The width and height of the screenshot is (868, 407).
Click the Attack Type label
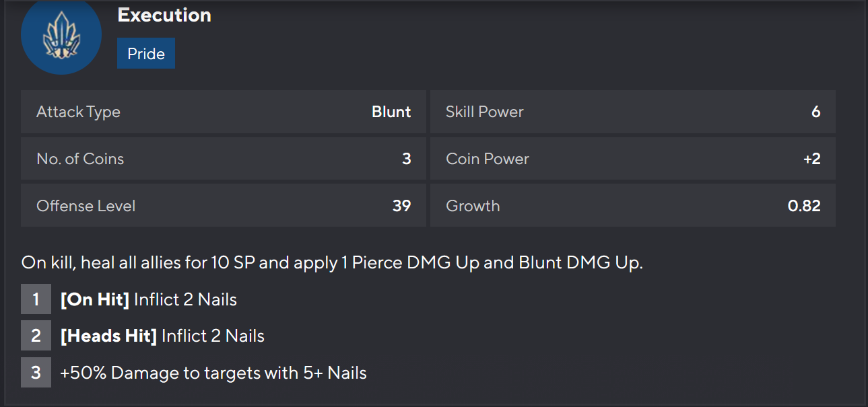tap(78, 112)
